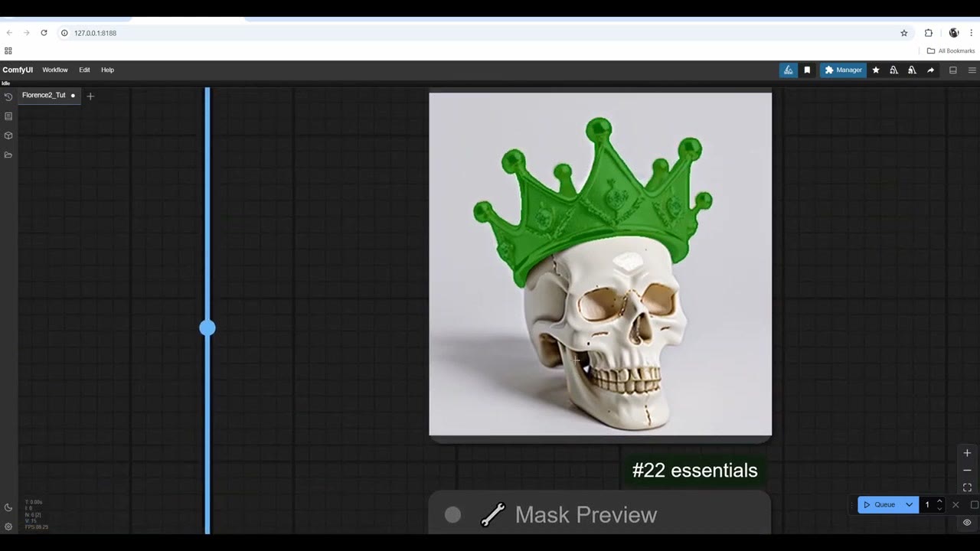This screenshot has width=980, height=551.
Task: Toggle dark theme with the moon icon
Action: click(x=8, y=507)
